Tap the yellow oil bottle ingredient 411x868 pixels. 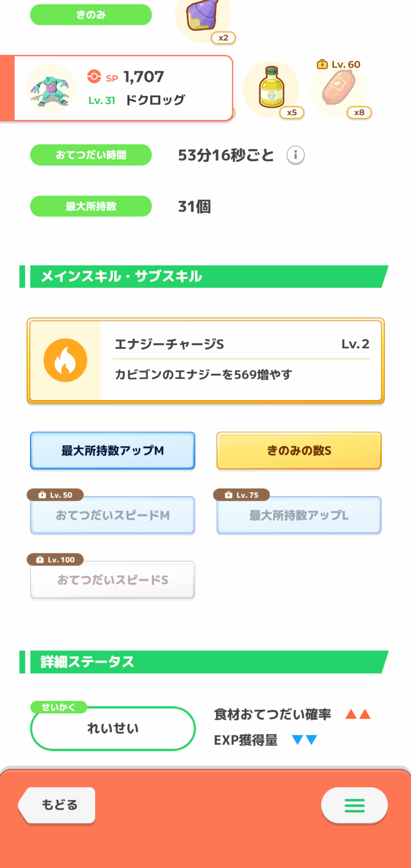tap(271, 88)
